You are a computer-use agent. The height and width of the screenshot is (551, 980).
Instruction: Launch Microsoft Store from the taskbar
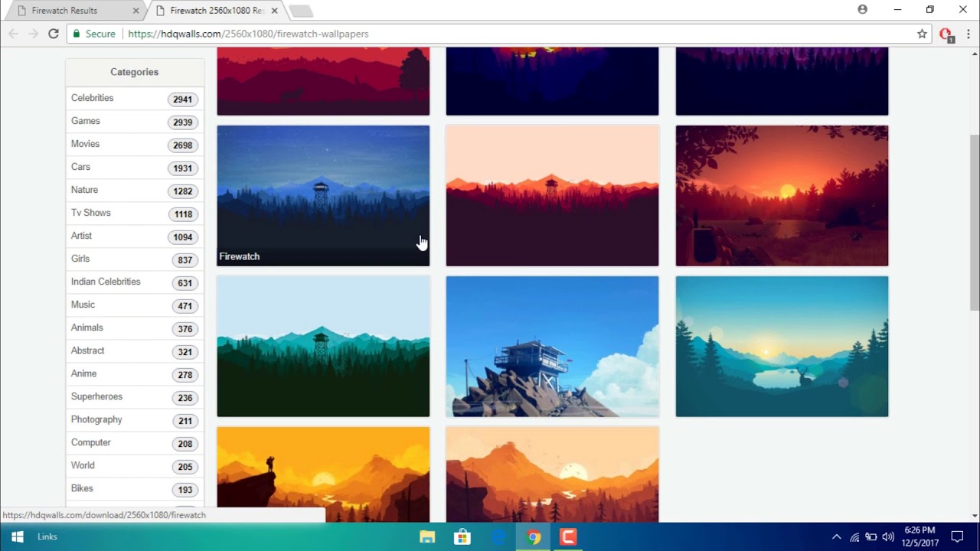[x=462, y=536]
